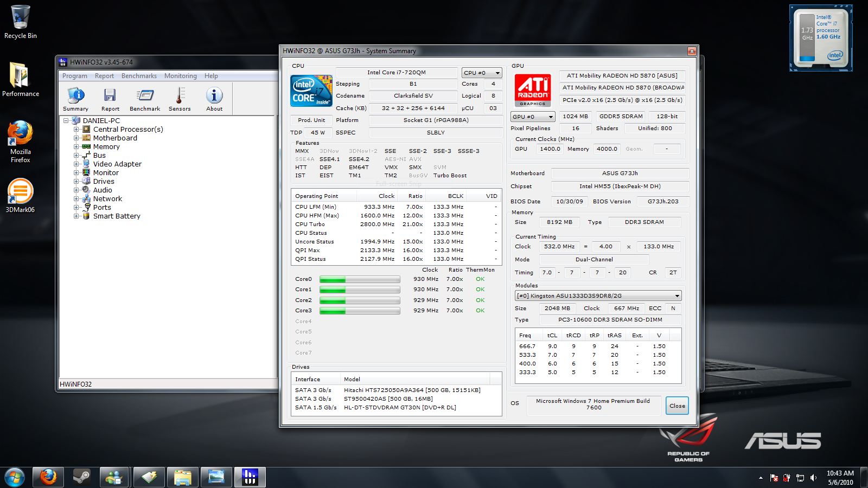This screenshot has width=868, height=488.
Task: Open Firefox from the taskbar
Action: (48, 477)
